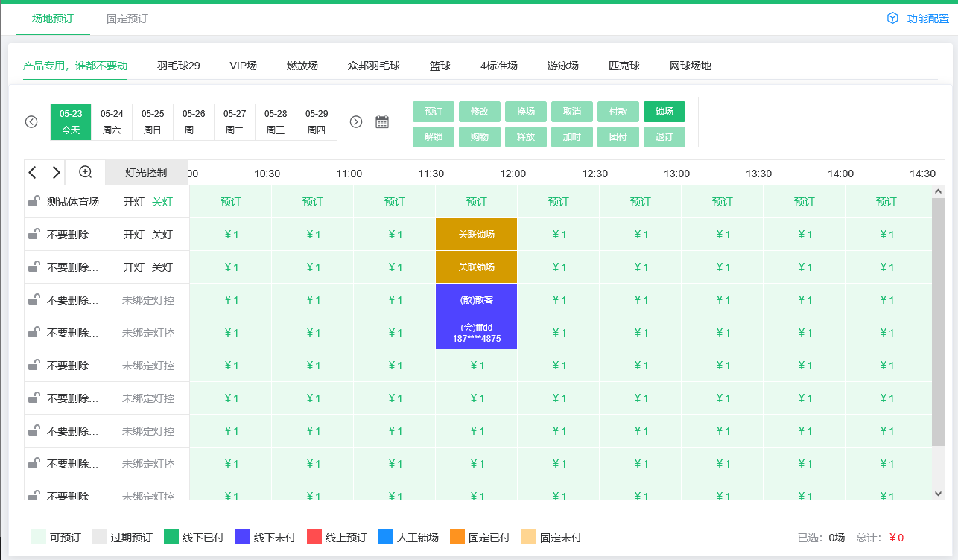Select date 05-29 周四
This screenshot has height=560, width=958.
tap(317, 121)
